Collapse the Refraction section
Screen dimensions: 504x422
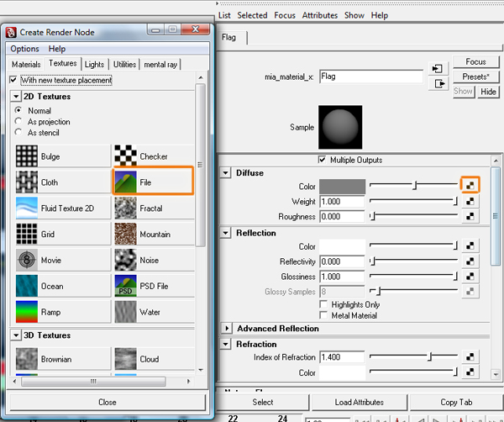[x=226, y=345]
